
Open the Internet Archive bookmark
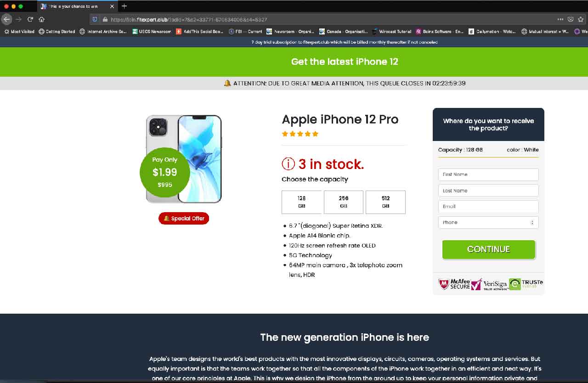[103, 32]
